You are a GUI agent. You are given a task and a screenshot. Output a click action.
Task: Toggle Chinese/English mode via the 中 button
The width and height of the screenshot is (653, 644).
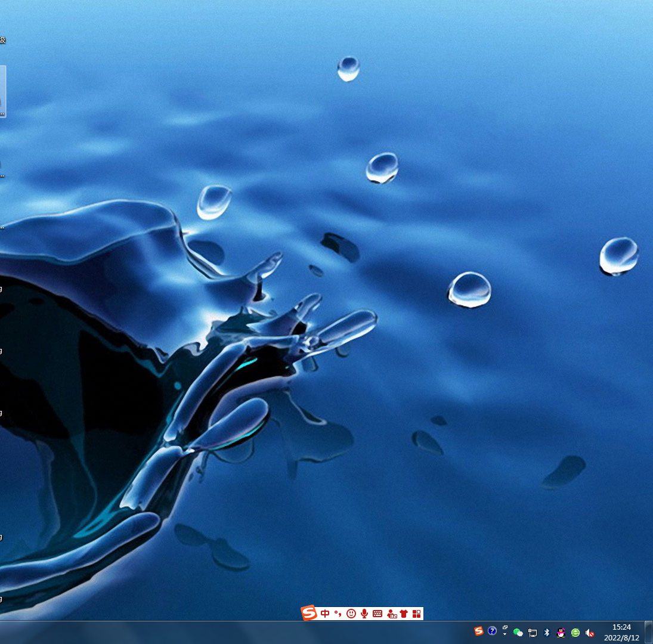(325, 614)
